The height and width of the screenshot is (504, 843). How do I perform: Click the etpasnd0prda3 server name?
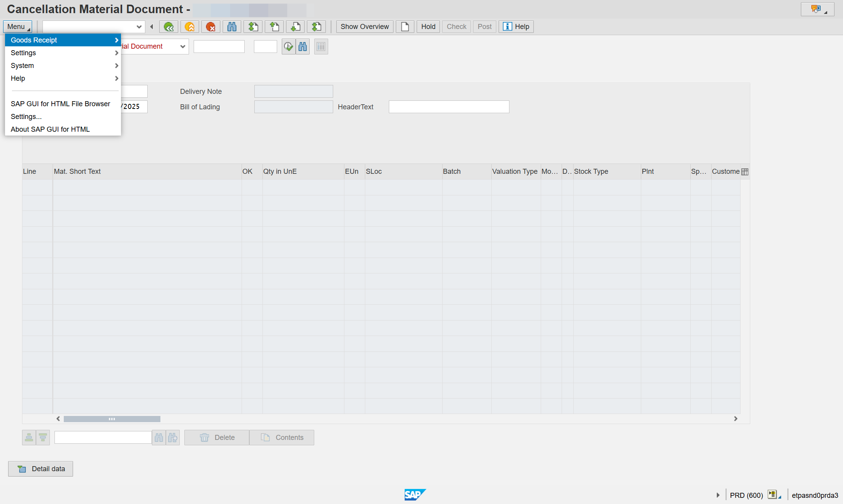coord(815,495)
